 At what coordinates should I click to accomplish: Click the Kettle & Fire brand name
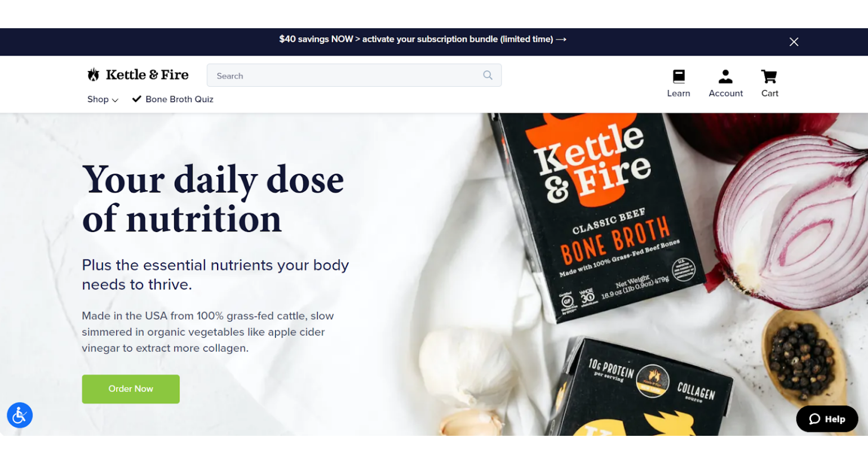tap(147, 74)
